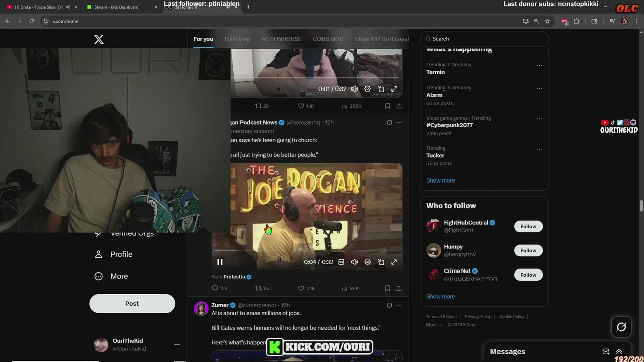The height and width of the screenshot is (362, 644).
Task: Repost the Joe Rogan post with 163 reposts
Action: (263, 288)
